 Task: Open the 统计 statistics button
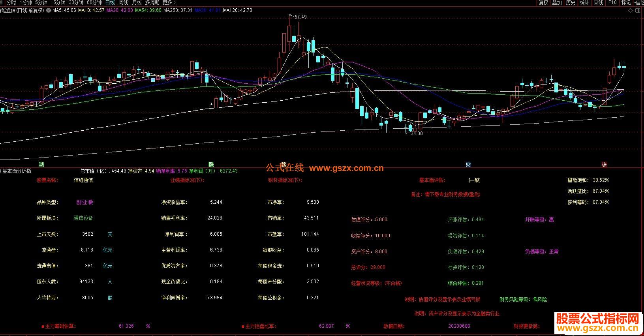coord(584,2)
